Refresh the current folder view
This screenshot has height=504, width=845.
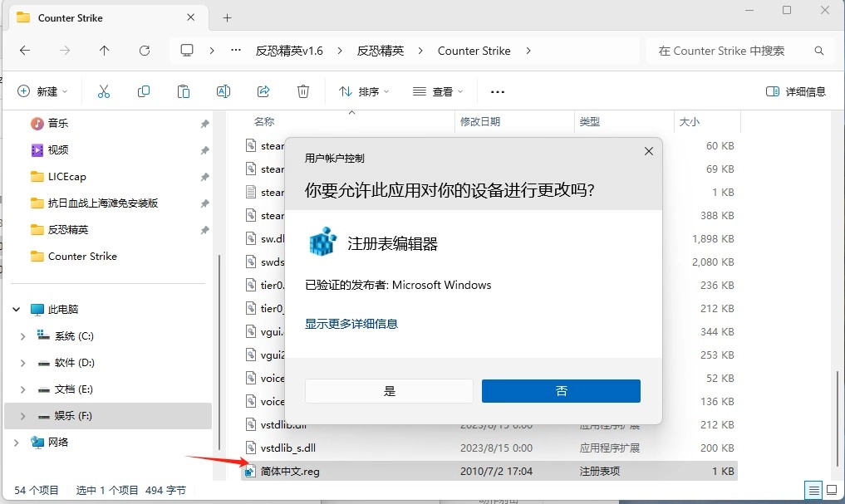coord(145,51)
